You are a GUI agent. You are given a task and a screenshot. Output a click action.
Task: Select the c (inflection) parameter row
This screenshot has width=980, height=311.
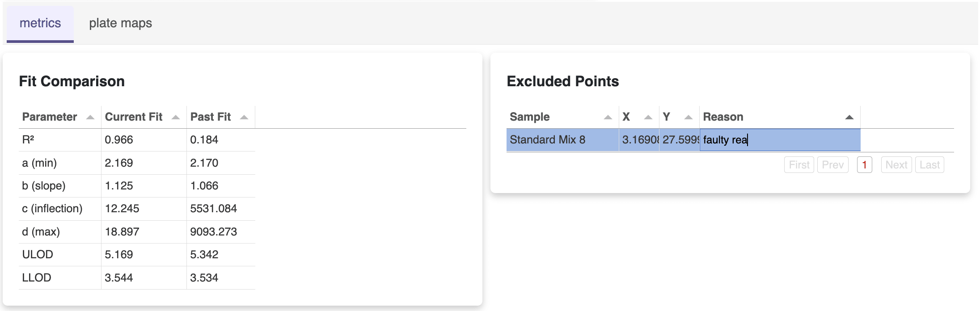pyautogui.click(x=52, y=209)
